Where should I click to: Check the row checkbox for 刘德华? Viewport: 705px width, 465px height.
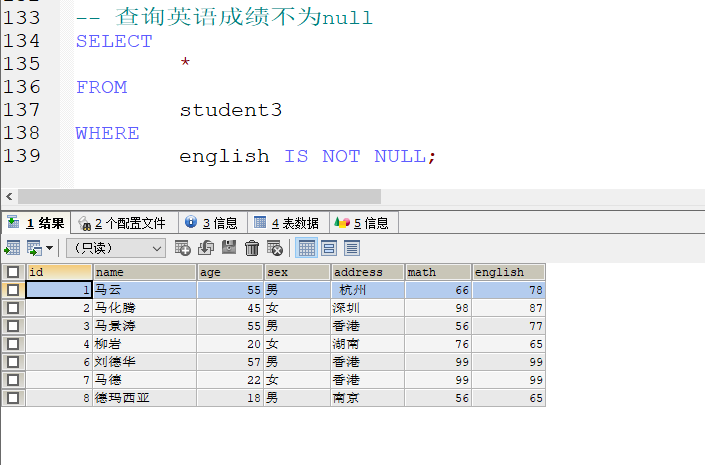[13, 362]
